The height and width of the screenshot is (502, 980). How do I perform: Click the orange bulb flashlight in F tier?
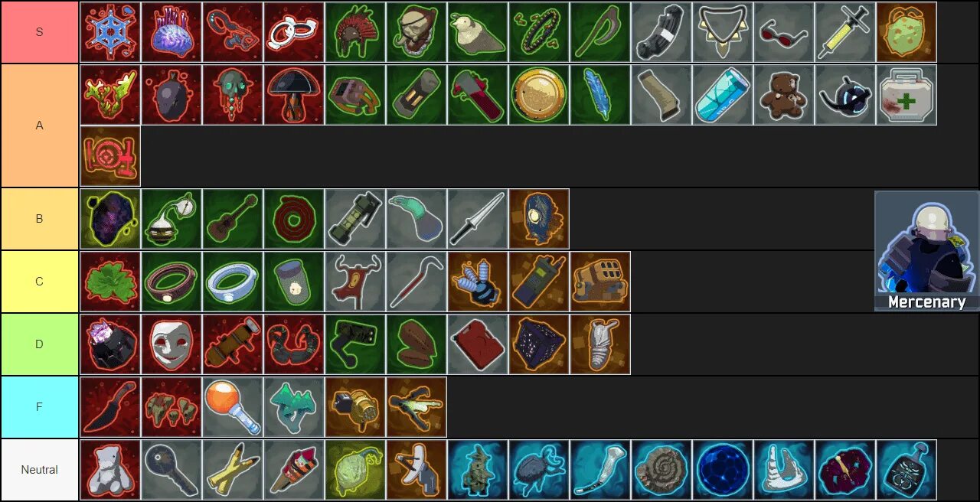(x=233, y=407)
